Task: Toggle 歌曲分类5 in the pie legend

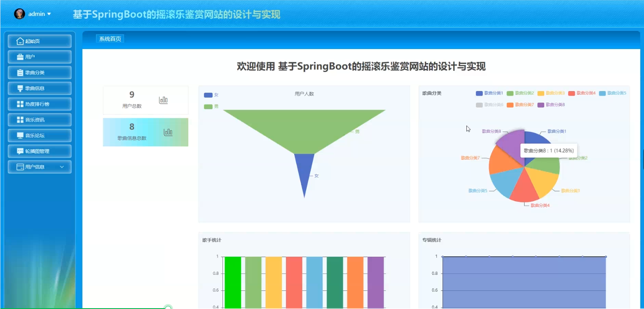Action: point(612,93)
